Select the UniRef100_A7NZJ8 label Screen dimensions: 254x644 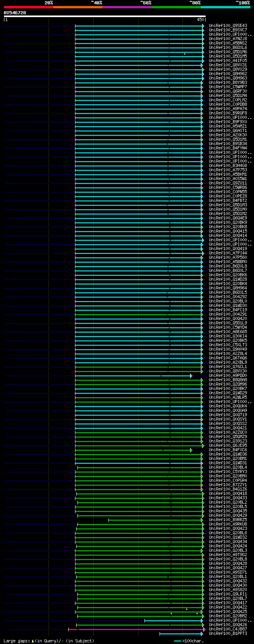[x=228, y=39]
